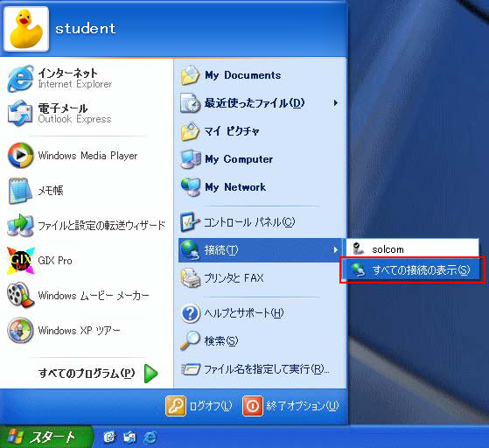Click the 終了オプション(U) label
This screenshot has width=489, height=448.
click(x=302, y=406)
